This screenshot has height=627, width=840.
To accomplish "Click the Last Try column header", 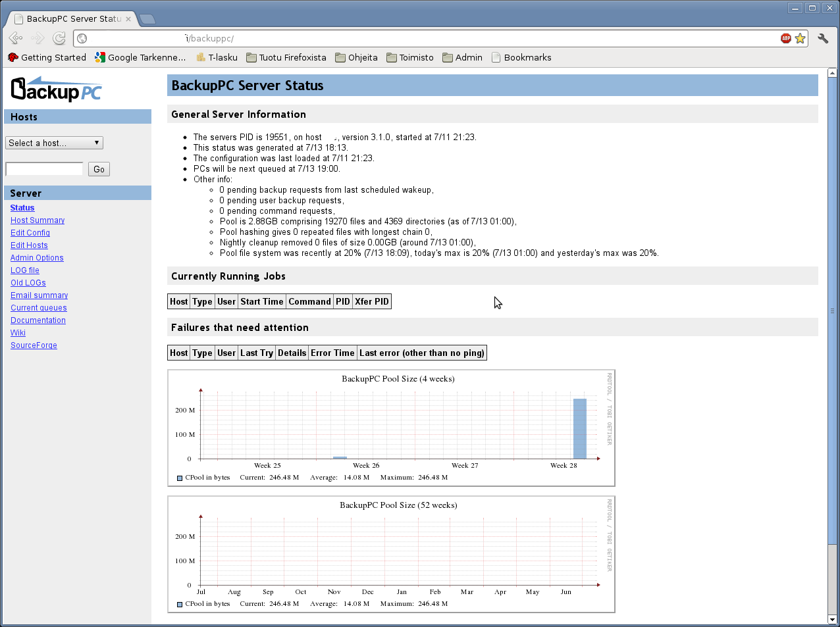I will coord(257,353).
